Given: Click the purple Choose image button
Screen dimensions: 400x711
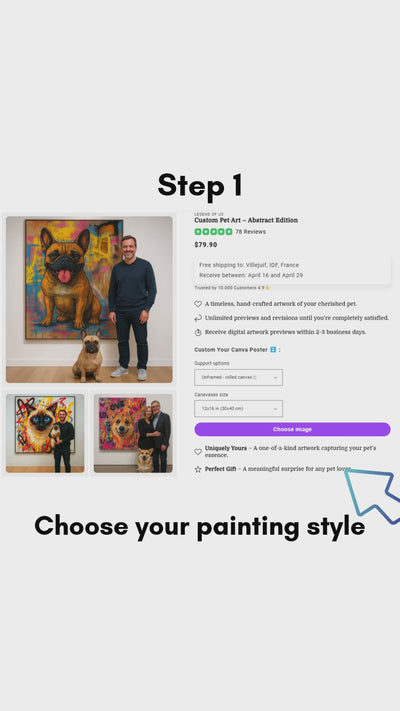Looking at the screenshot, I should pyautogui.click(x=293, y=429).
